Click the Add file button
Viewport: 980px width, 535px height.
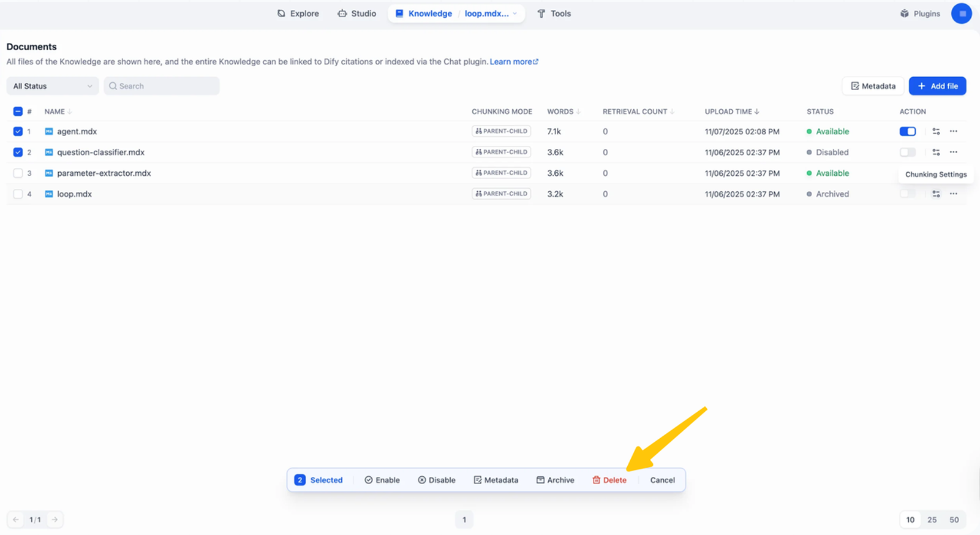(938, 86)
